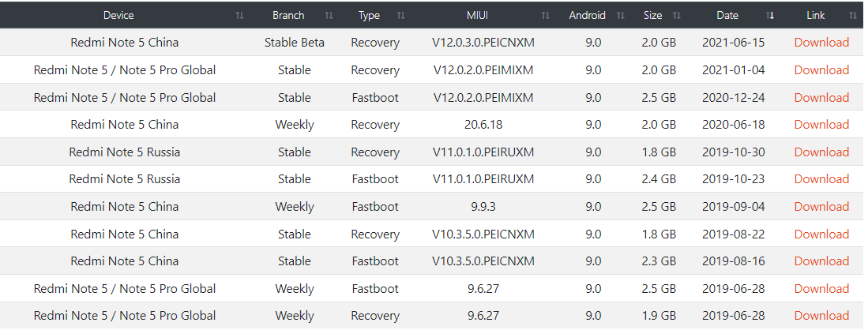Viewport: 868px width, 330px height.
Task: Download China stable fastboot from 2019-08-16
Action: 821,261
